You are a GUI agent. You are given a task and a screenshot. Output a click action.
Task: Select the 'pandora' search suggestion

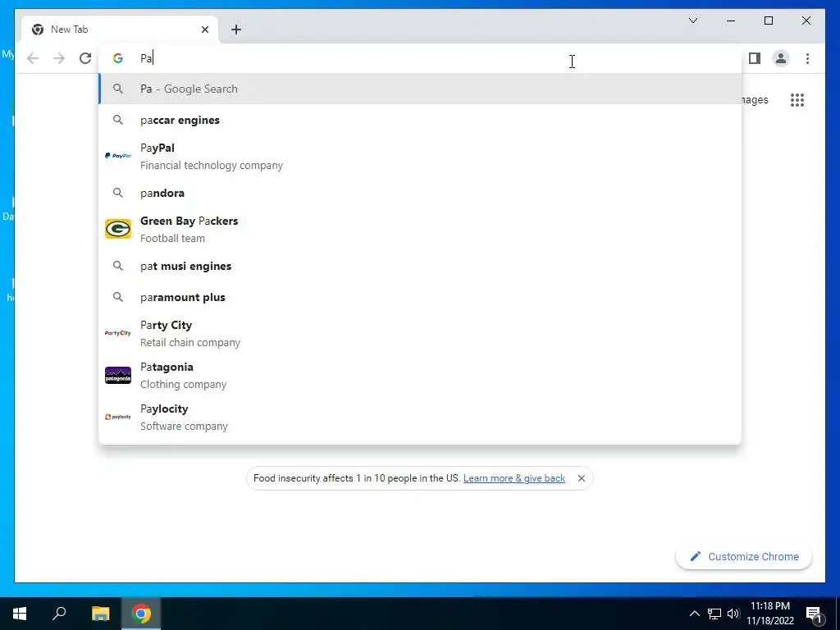click(420, 193)
